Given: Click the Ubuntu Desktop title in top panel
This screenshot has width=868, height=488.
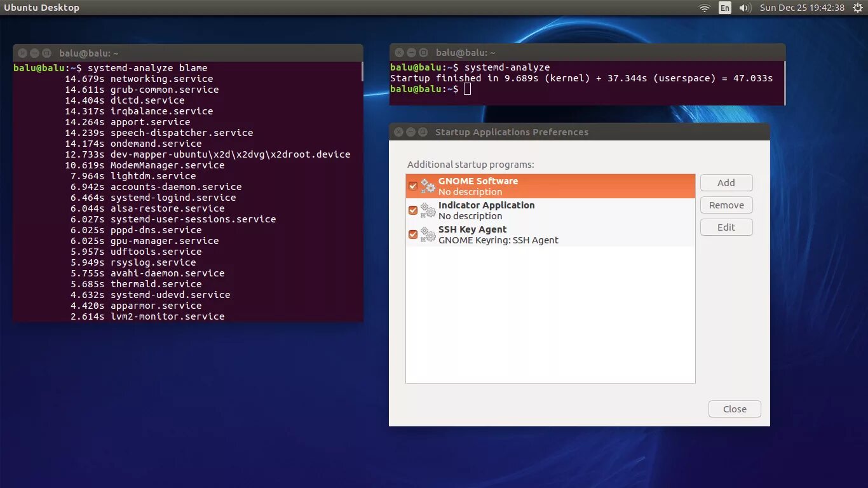Looking at the screenshot, I should point(42,8).
